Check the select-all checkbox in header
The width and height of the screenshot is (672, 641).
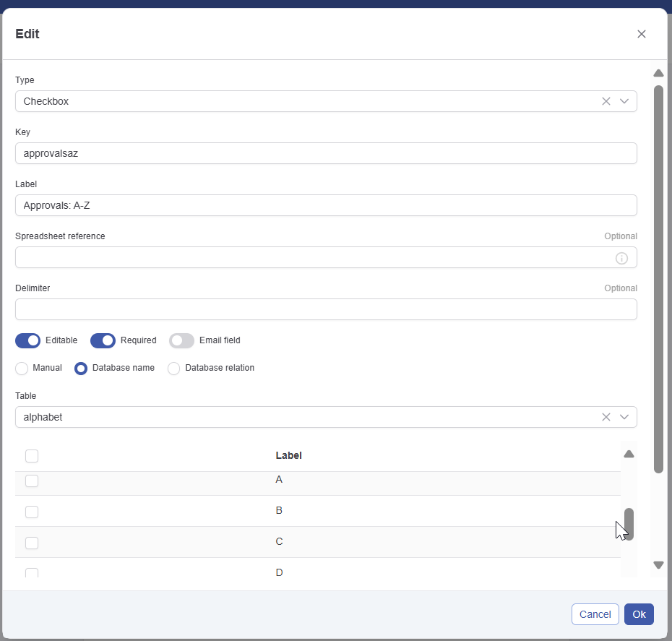(x=32, y=456)
